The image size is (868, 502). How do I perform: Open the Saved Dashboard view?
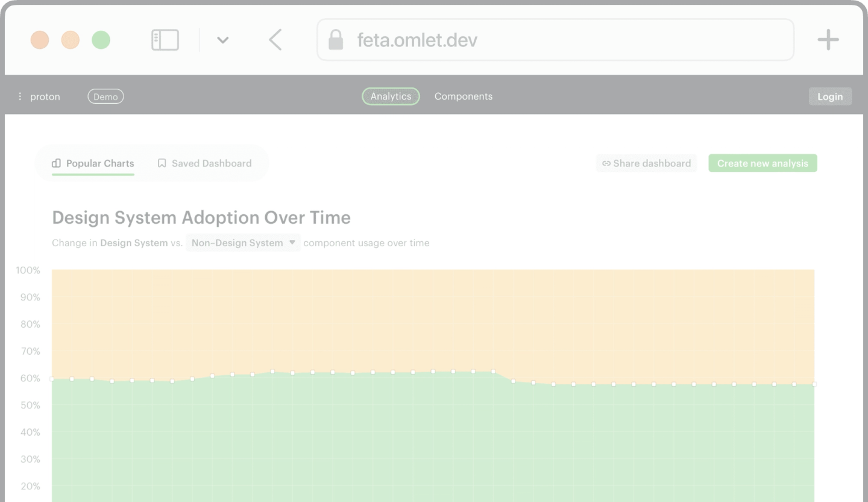[x=211, y=163]
